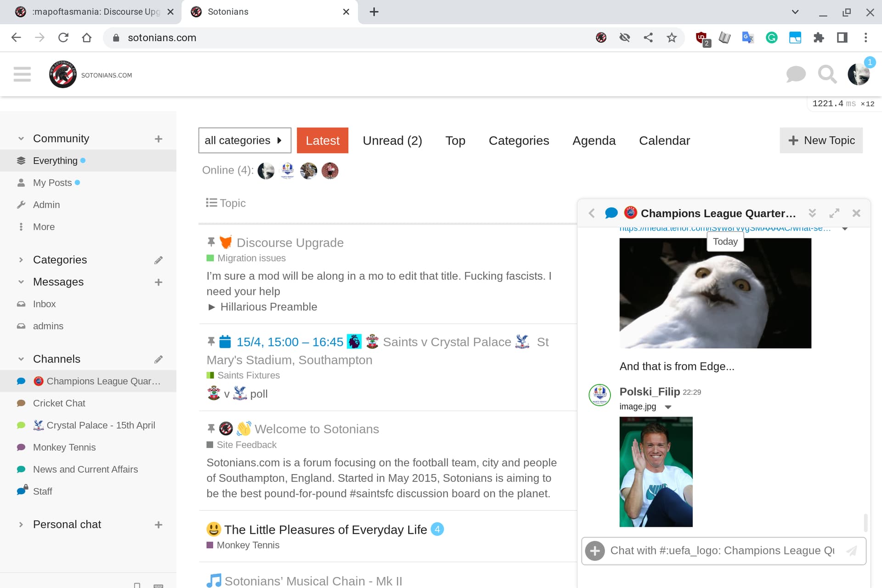Collapse the Community section
This screenshot has height=588, width=882.
21,139
